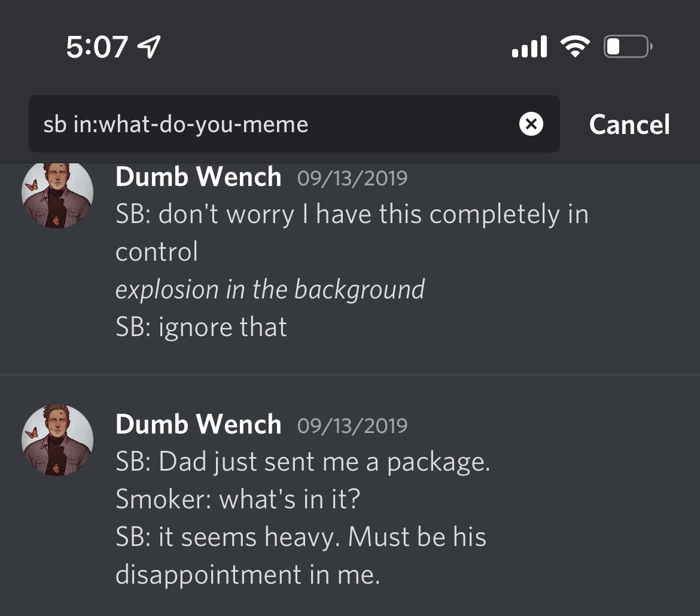700x616 pixels.
Task: Tap the Wi-Fi icon in the status bar
Action: 574,47
